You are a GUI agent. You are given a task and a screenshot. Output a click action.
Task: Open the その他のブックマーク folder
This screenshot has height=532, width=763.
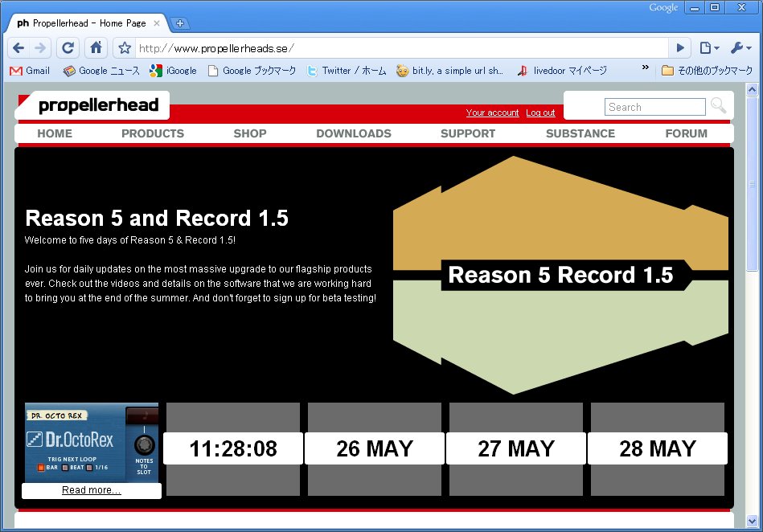click(x=707, y=71)
